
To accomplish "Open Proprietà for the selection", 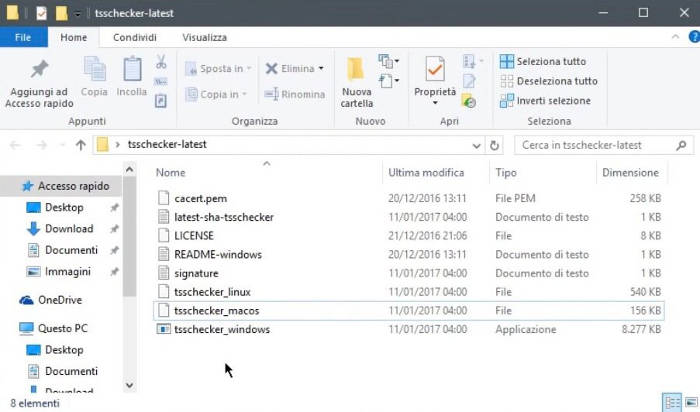I will pyautogui.click(x=435, y=76).
